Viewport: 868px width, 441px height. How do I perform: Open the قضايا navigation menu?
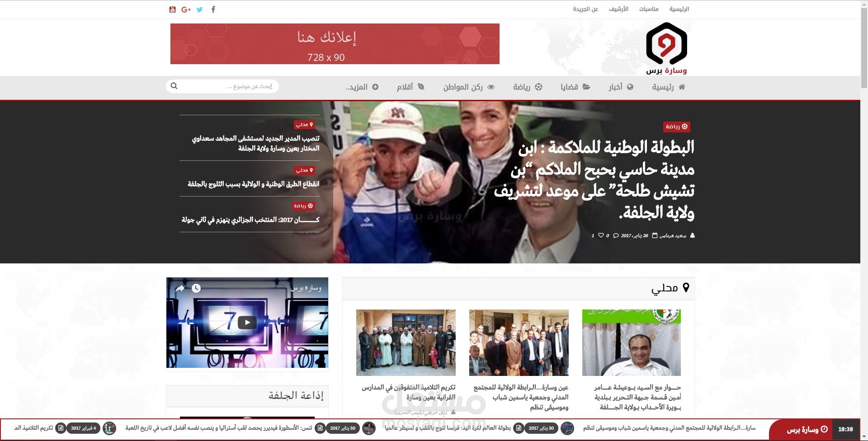[575, 87]
